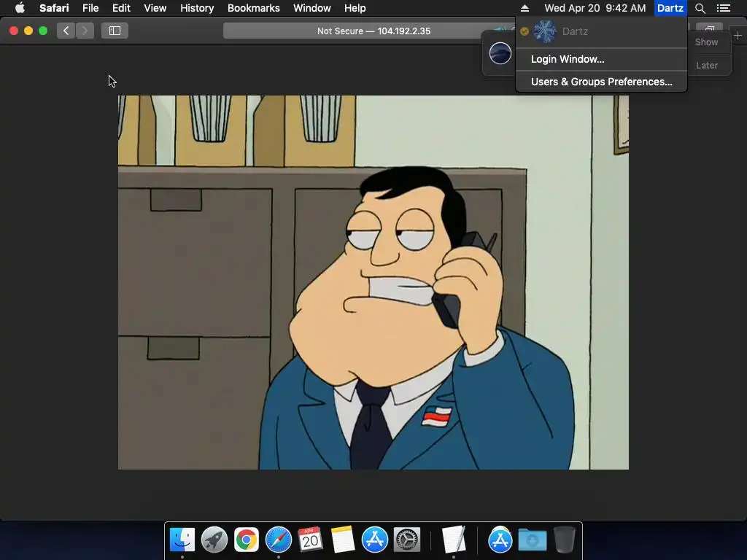The width and height of the screenshot is (747, 560).
Task: Toggle the Safari sidebar
Action: tap(115, 31)
